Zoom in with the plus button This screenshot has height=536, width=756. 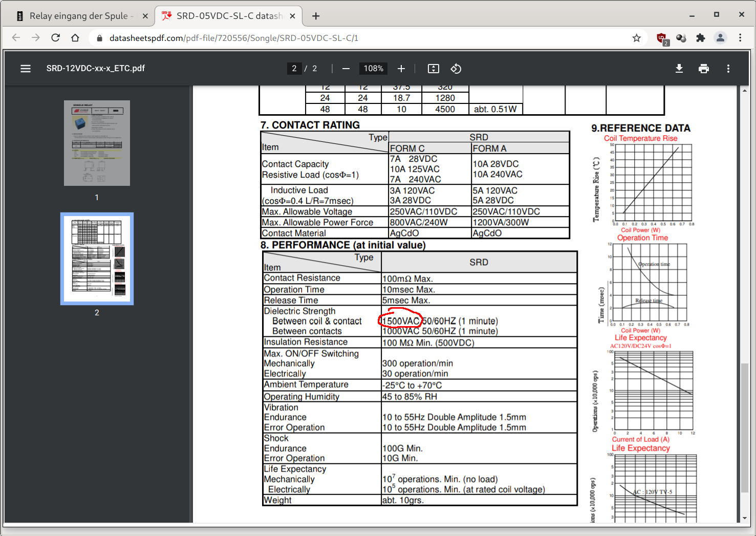pyautogui.click(x=401, y=69)
